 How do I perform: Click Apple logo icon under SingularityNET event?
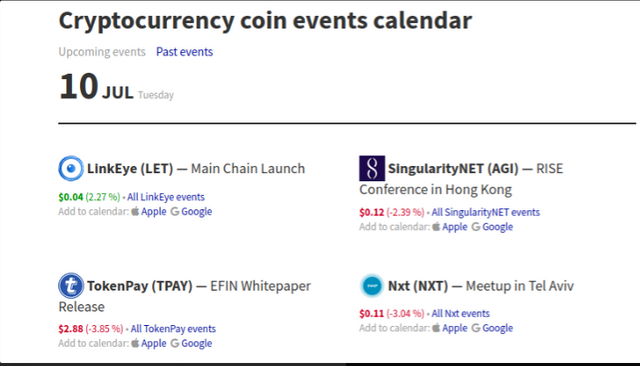436,226
